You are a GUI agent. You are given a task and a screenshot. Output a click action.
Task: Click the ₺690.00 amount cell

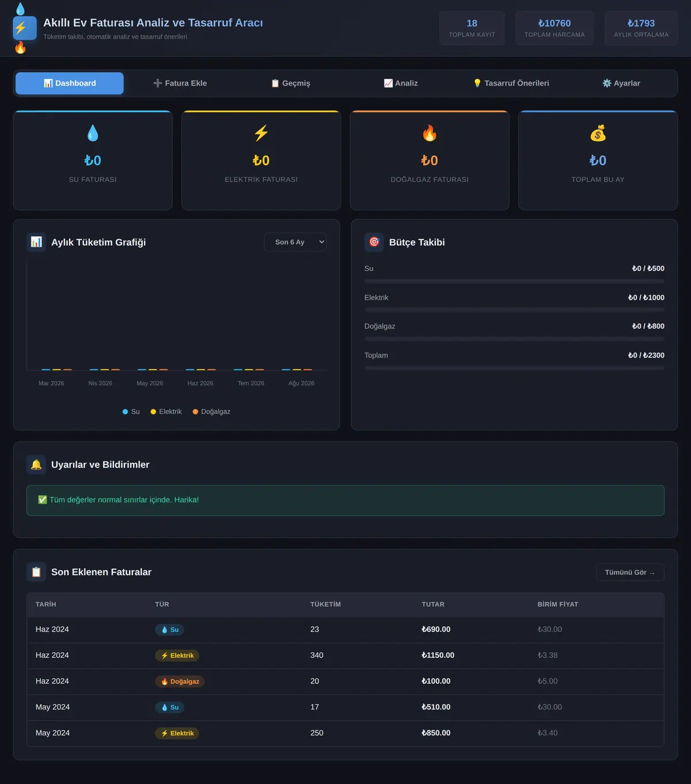pyautogui.click(x=436, y=629)
